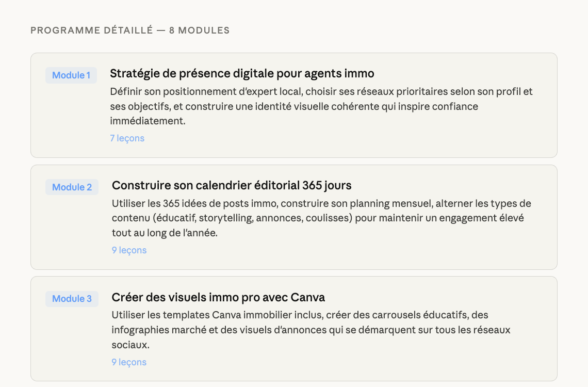Open 'Stratégie de présence digitale' module title

pos(242,73)
